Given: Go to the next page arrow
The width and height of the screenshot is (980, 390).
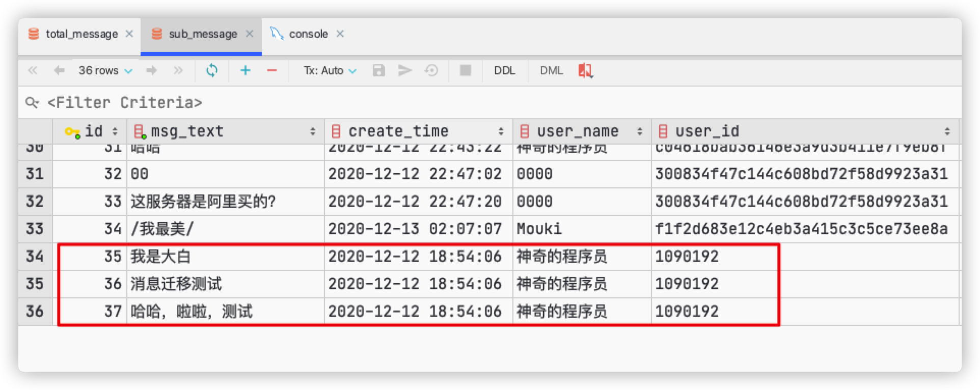Looking at the screenshot, I should (151, 71).
